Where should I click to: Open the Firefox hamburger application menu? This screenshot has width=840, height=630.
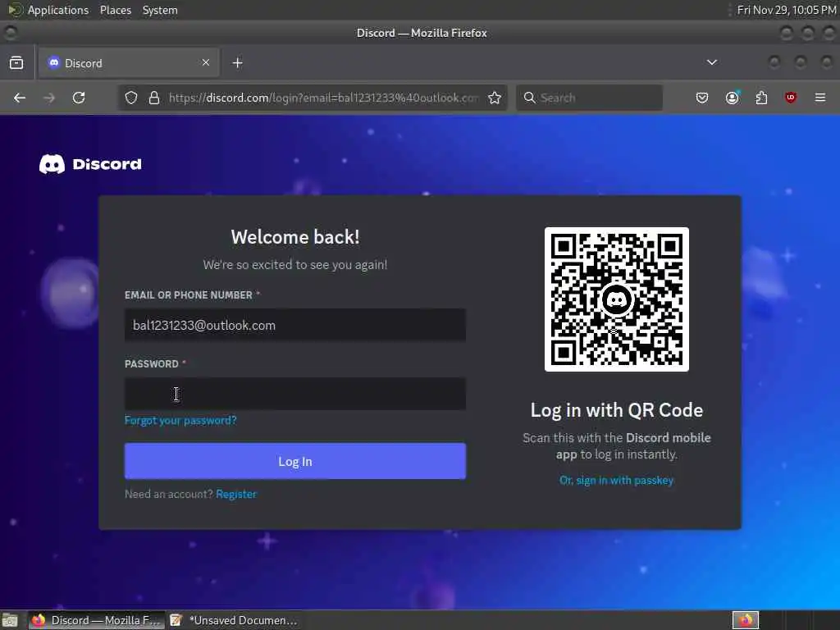[820, 98]
